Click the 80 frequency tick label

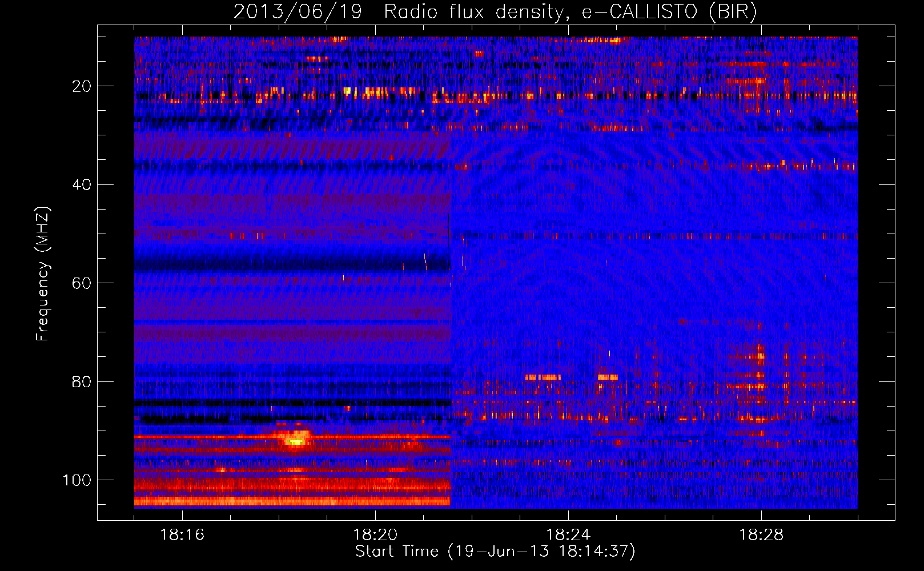coord(82,381)
